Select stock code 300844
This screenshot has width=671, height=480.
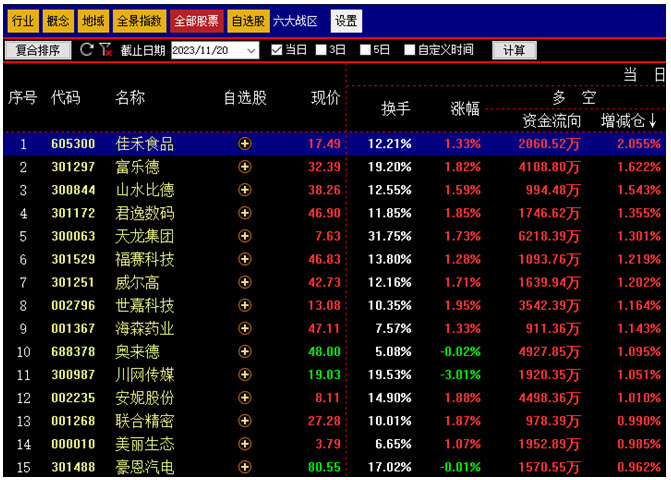(x=73, y=190)
